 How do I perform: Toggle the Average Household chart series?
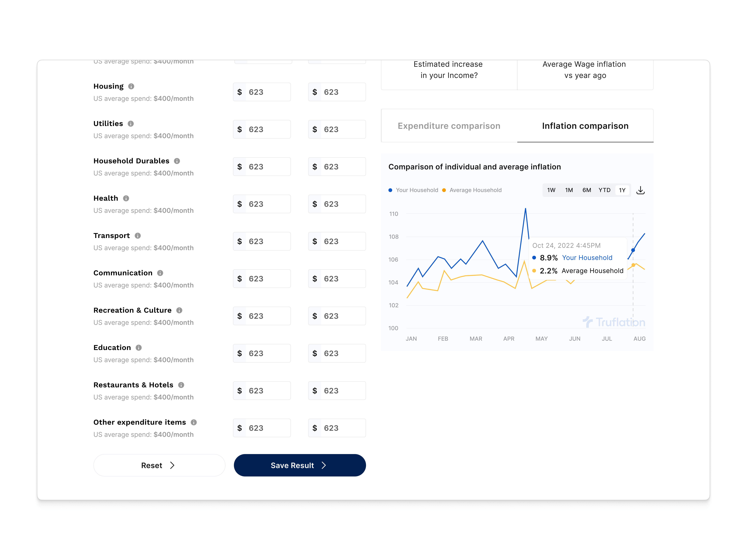[x=472, y=190]
